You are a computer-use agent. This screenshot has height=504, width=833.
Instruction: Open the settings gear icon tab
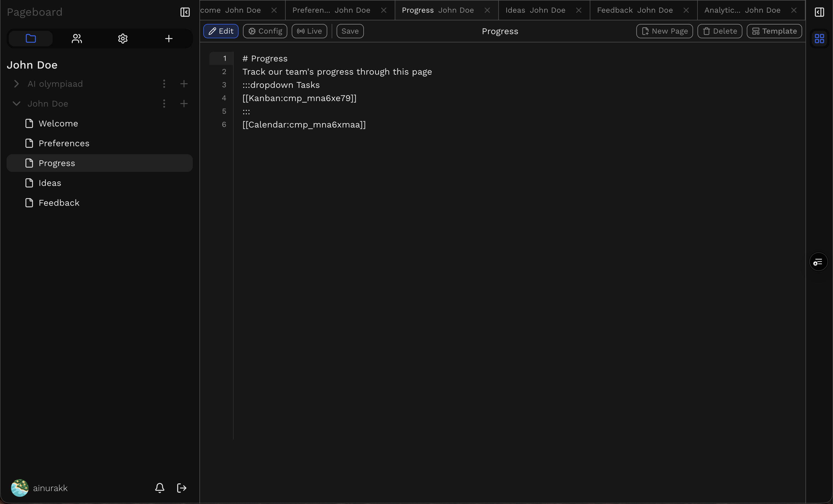tap(123, 39)
